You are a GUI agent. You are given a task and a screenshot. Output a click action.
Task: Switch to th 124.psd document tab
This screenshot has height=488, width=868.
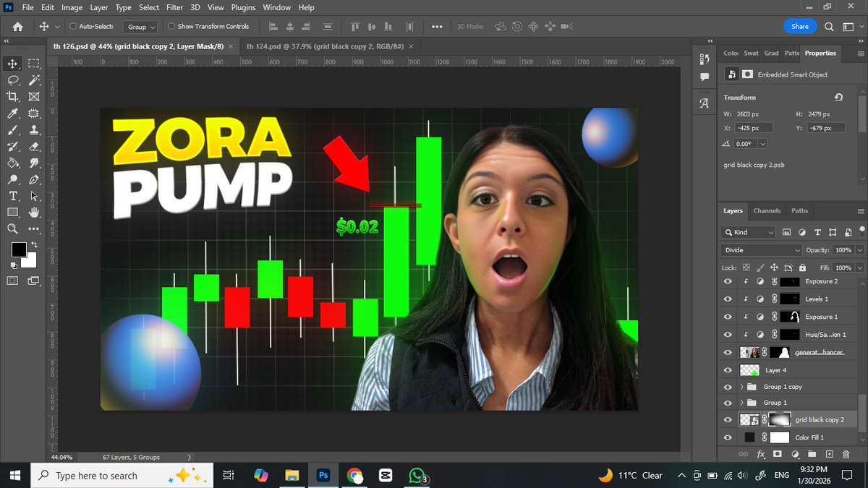click(x=325, y=46)
